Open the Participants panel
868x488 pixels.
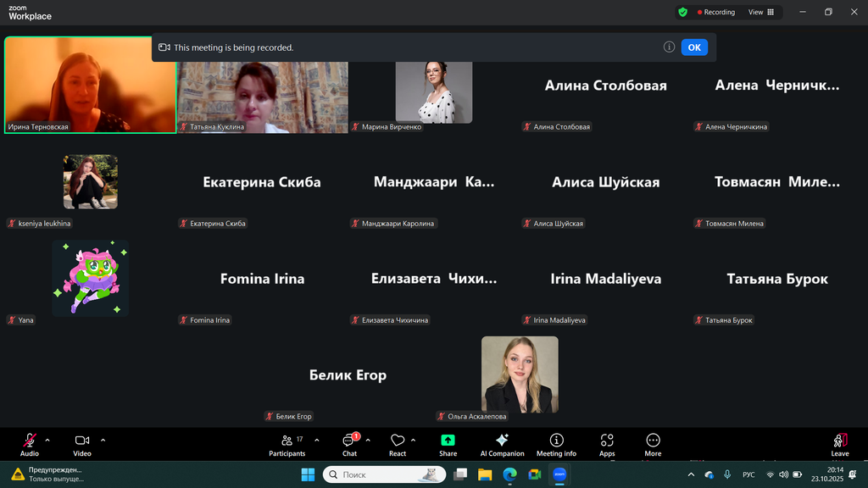tap(287, 444)
